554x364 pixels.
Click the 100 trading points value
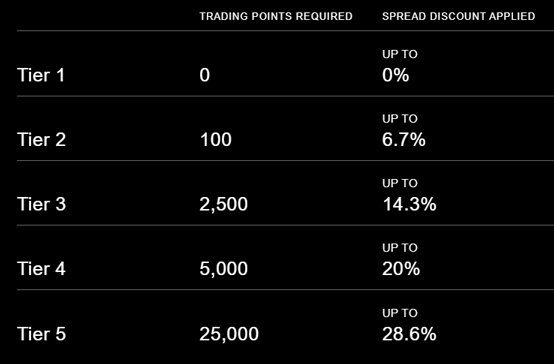[216, 140]
